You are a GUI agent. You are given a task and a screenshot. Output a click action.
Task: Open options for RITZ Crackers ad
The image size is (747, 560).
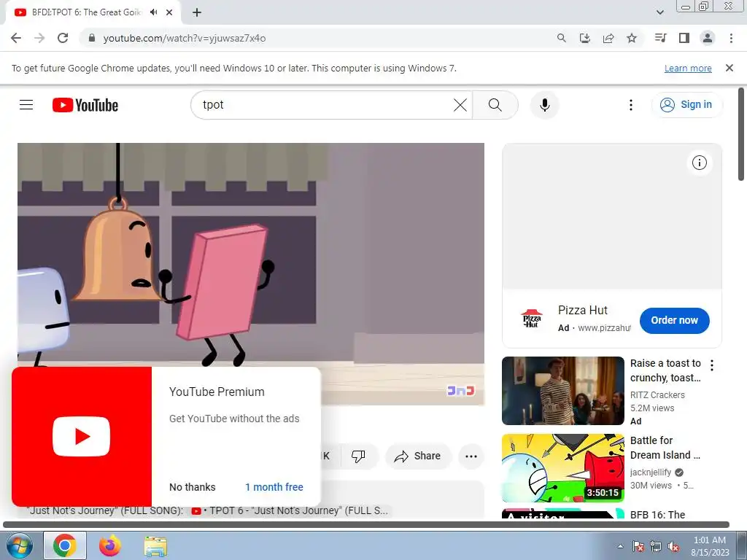tap(712, 365)
